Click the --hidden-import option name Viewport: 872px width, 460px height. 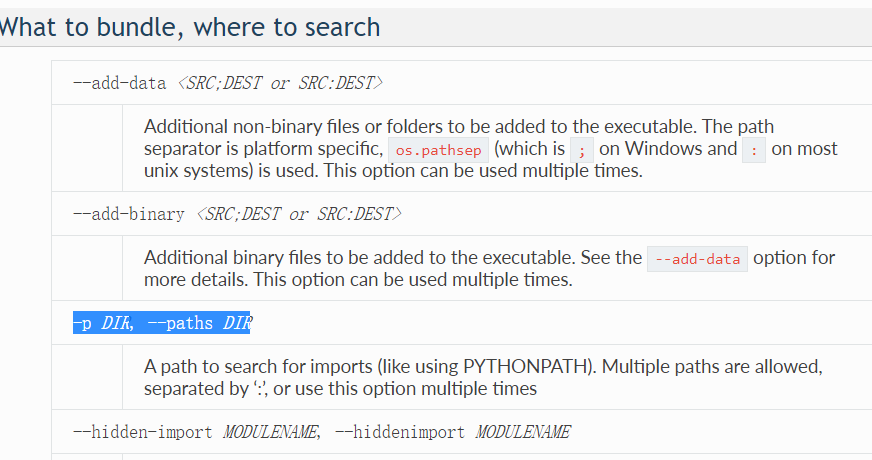143,432
